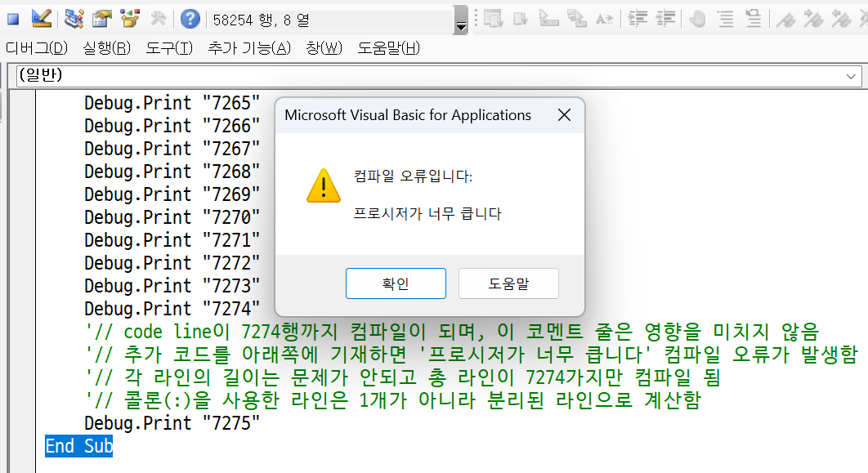Click the comment starting '추가 코드를 아래쪽에'
The height and width of the screenshot is (473, 868).
(x=471, y=355)
